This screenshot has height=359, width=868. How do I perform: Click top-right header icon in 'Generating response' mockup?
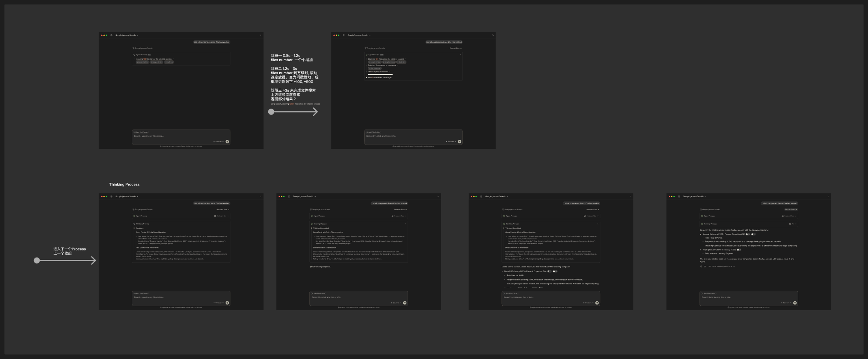[438, 196]
